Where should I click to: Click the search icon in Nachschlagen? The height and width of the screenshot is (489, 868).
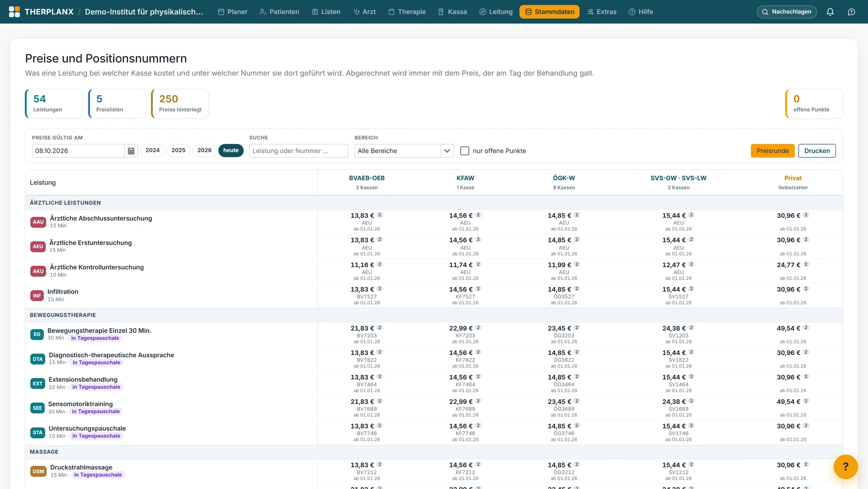click(x=765, y=12)
